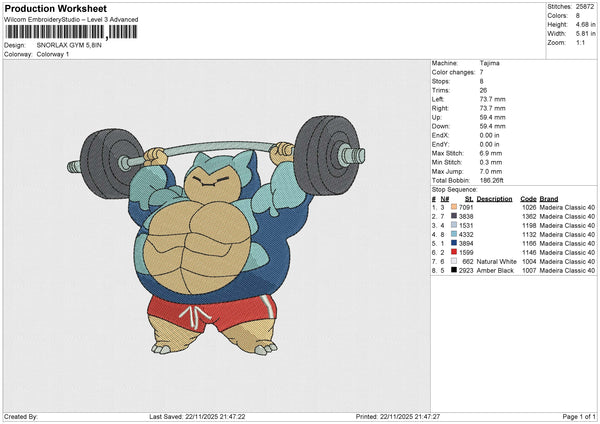Click the 'Production Worksheet' heading
600x424 pixels.
pyautogui.click(x=55, y=8)
